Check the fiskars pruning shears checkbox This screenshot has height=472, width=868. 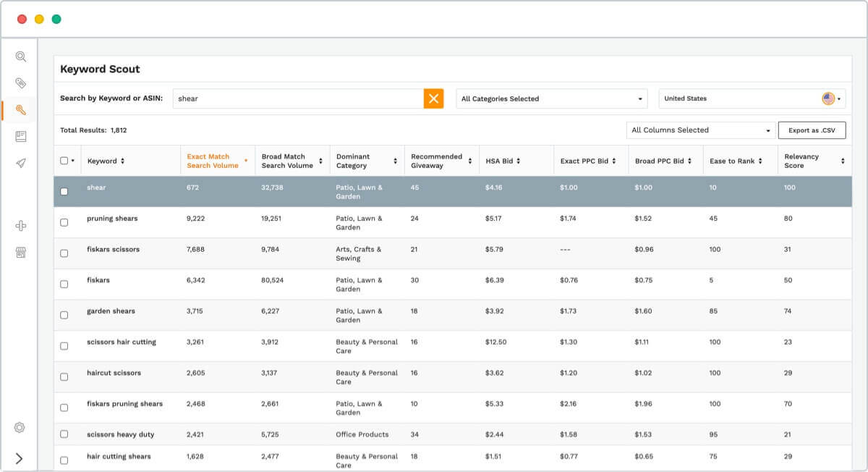tap(64, 408)
